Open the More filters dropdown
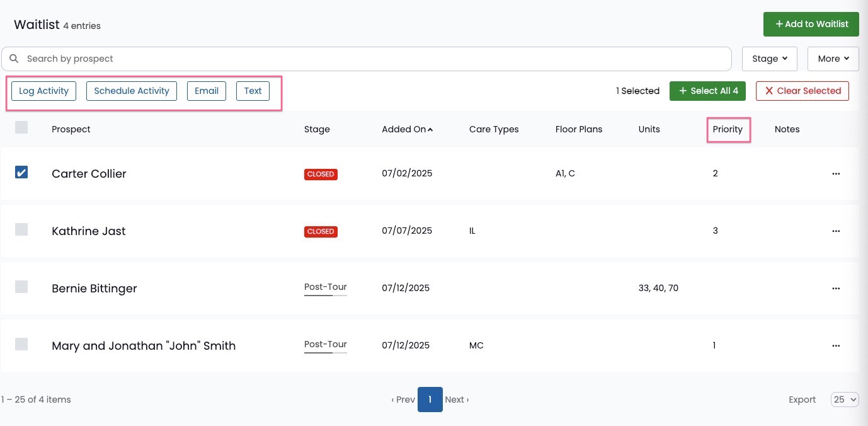 click(x=833, y=59)
